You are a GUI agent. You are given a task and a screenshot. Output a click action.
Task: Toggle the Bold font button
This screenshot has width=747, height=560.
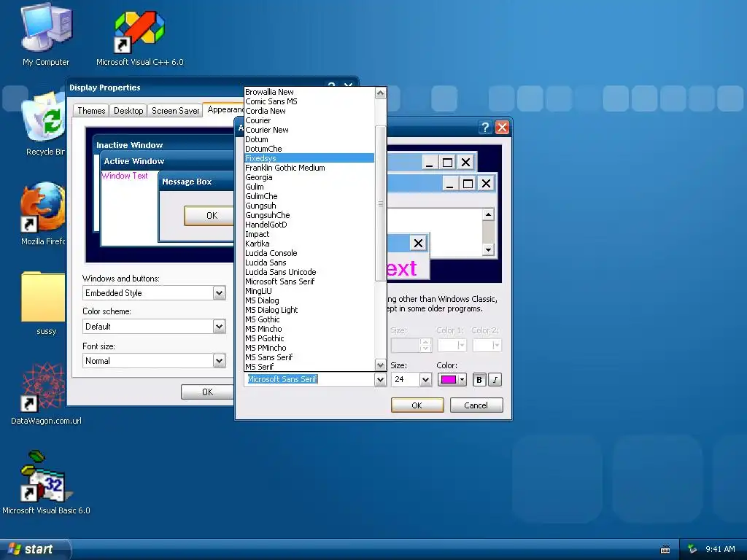479,379
